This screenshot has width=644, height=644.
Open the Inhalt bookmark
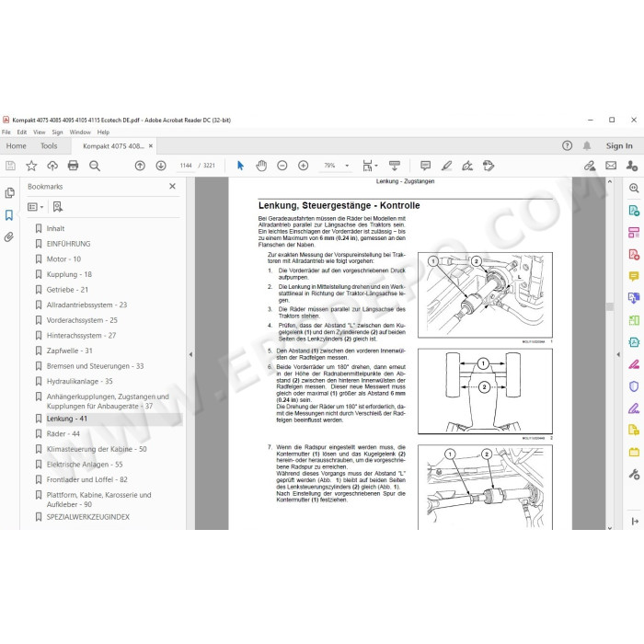pyautogui.click(x=55, y=228)
